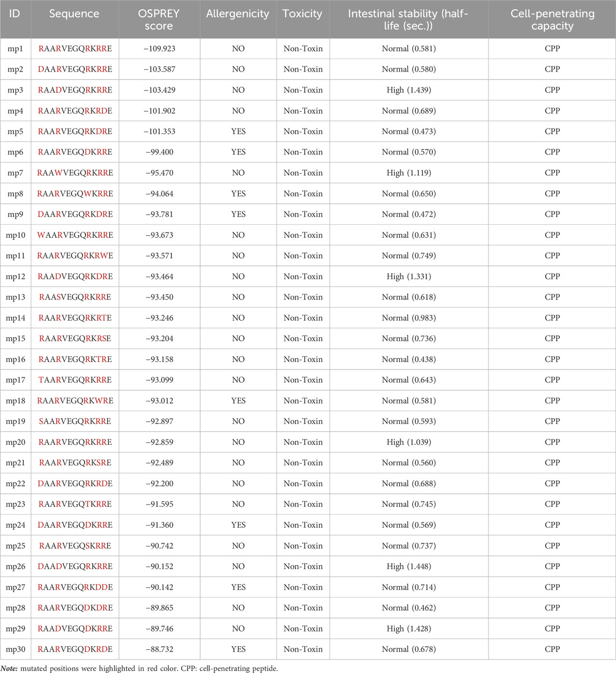The image size is (616, 673).
Task: Click the Normal (0.438) stability value
Action: 408,359
